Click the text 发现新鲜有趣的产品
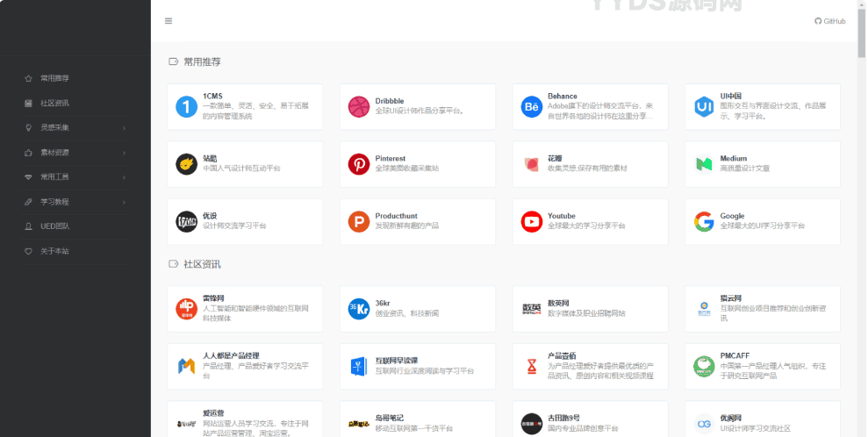 click(x=407, y=226)
